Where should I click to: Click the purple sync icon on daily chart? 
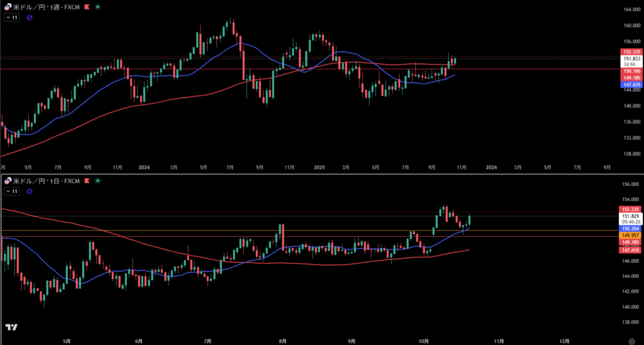coord(30,192)
